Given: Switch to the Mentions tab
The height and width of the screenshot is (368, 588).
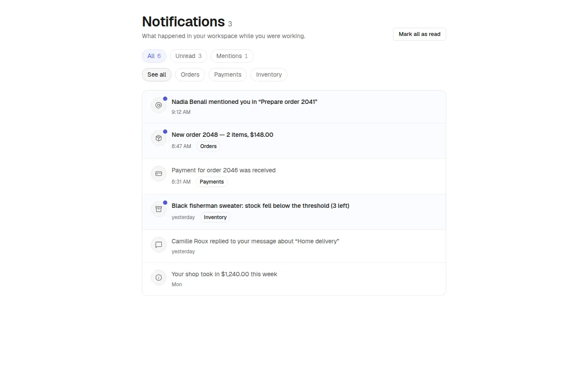Looking at the screenshot, I should [x=232, y=56].
